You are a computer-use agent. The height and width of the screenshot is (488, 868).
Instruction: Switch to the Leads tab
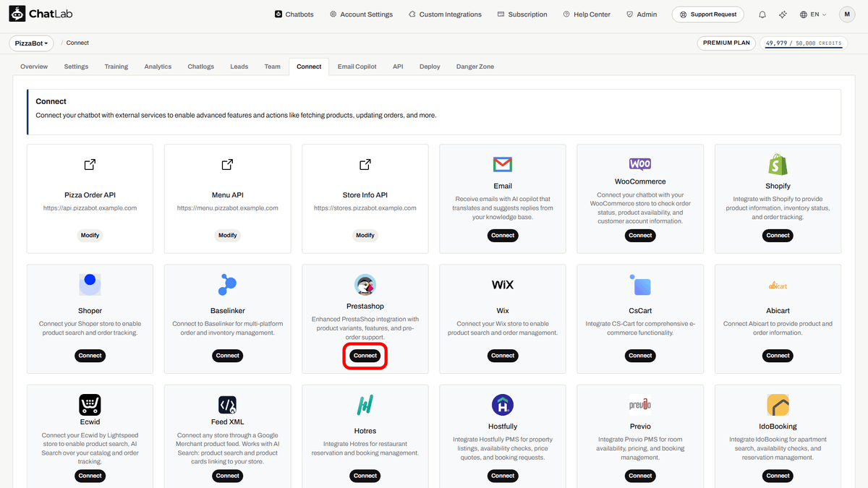239,67
